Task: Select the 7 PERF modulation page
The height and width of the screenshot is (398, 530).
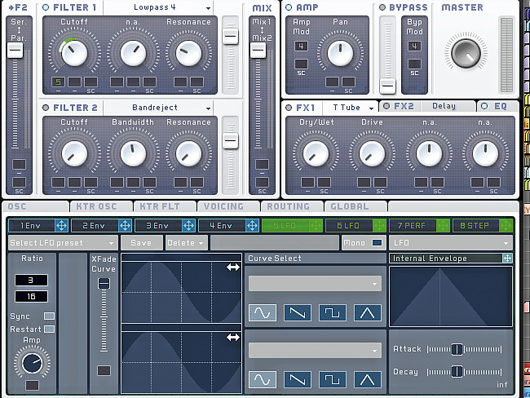Action: (x=412, y=226)
